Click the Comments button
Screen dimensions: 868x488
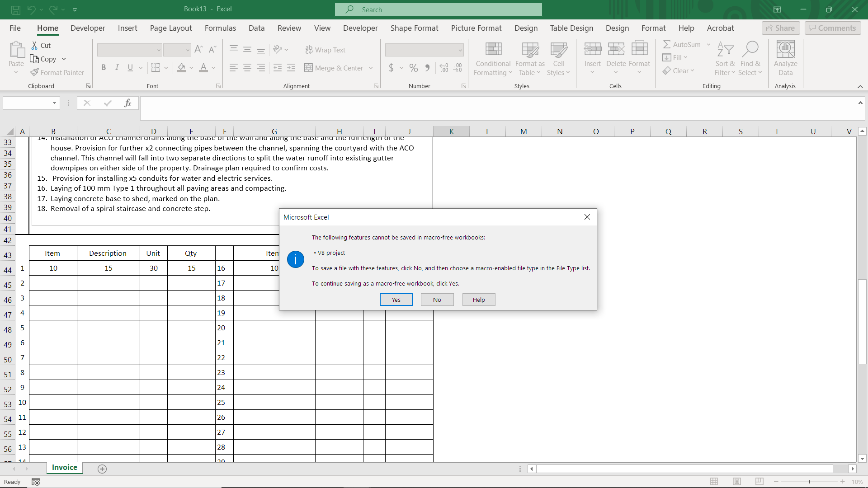[x=833, y=28]
